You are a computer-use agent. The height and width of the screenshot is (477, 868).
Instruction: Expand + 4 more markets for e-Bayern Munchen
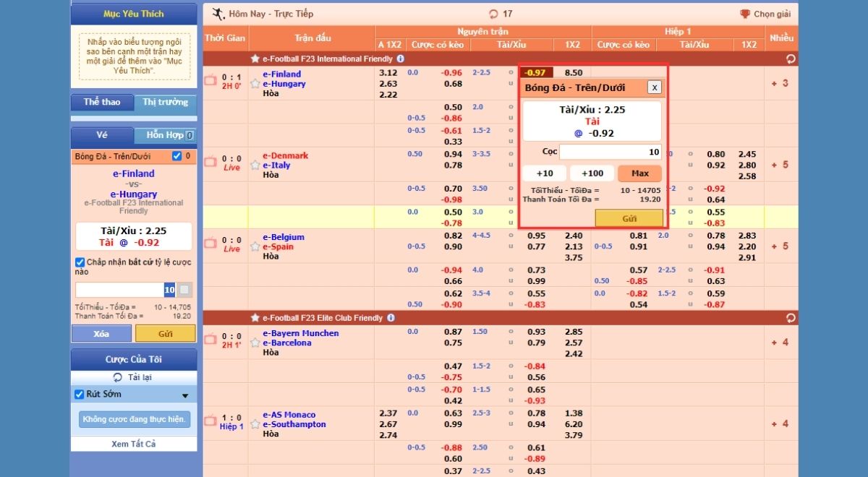point(780,343)
